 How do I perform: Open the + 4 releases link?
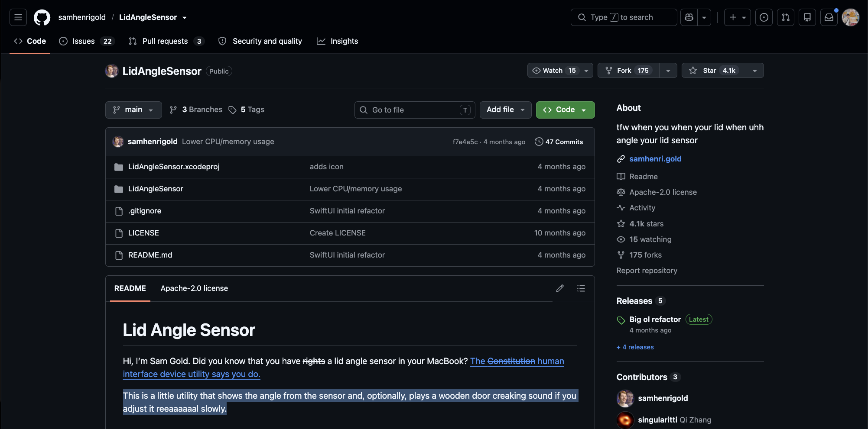(x=635, y=347)
